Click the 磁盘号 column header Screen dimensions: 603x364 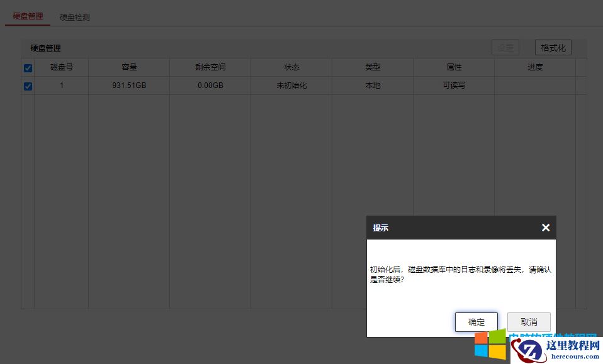point(61,67)
